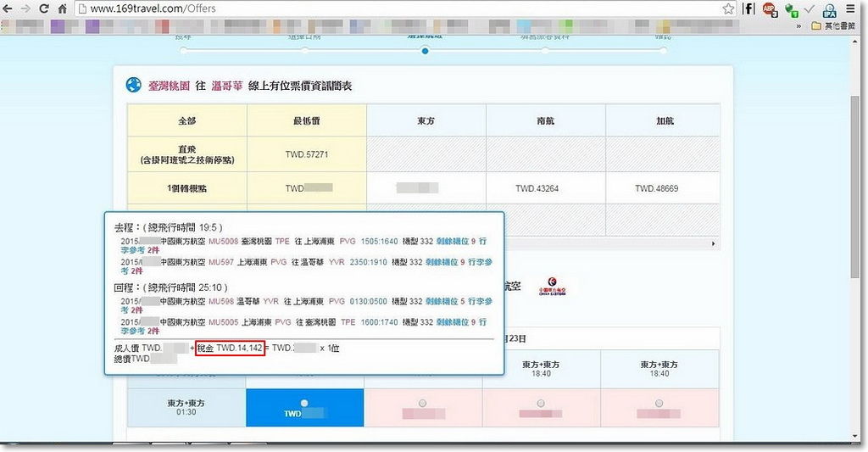The image size is (868, 452).
Task: Select the 加航 airline column header
Action: (665, 120)
